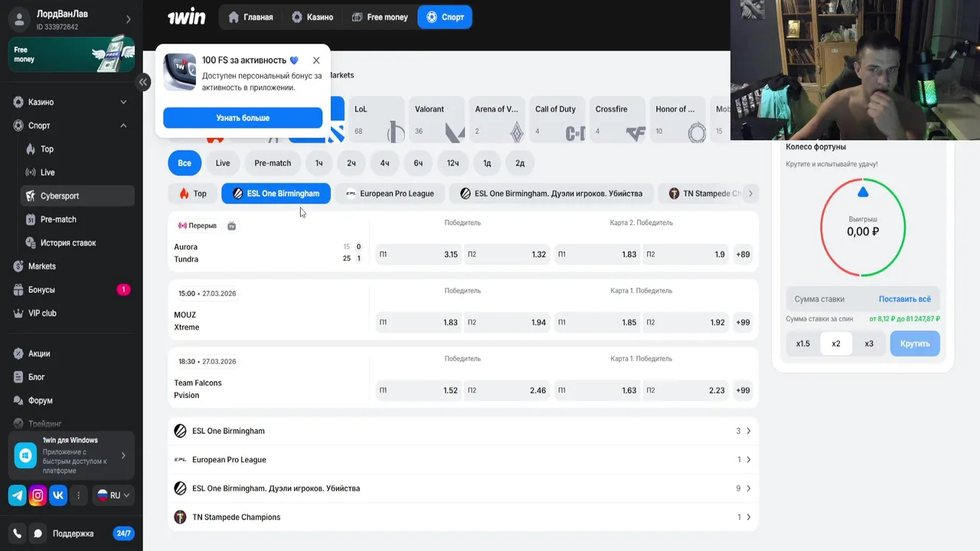Select Crossfire game category tile

click(617, 120)
